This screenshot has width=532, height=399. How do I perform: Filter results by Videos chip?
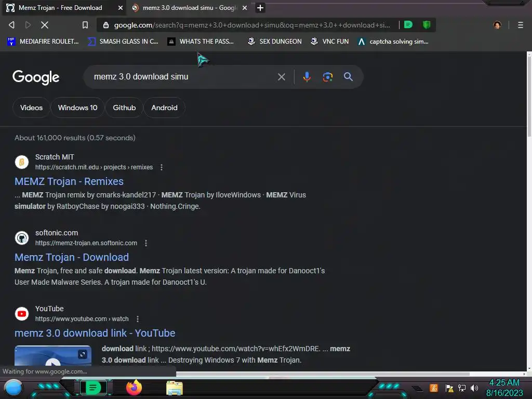tap(31, 108)
